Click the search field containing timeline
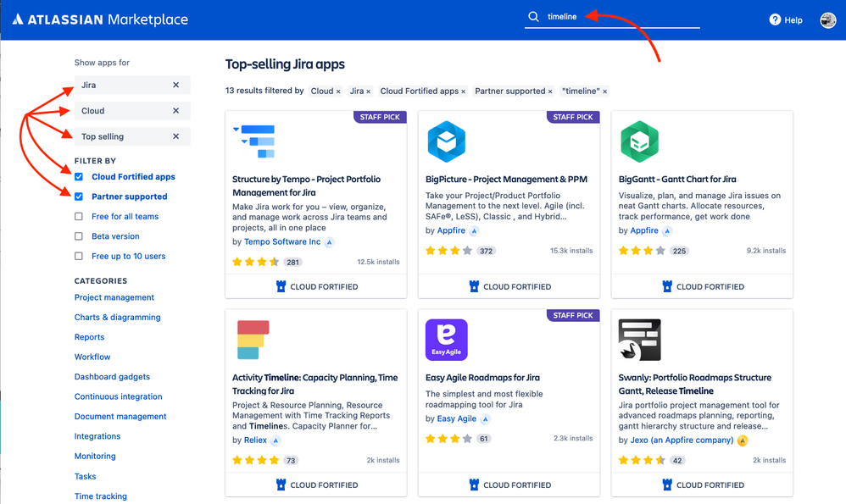 (x=612, y=17)
